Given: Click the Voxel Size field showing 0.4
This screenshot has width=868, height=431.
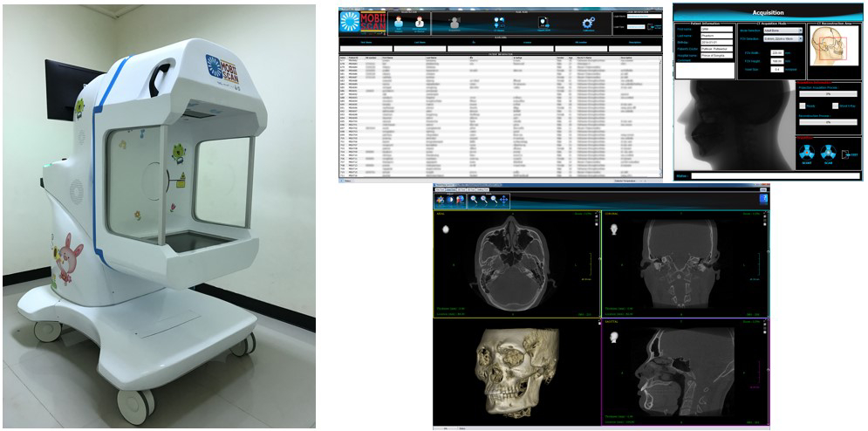Looking at the screenshot, I should (777, 70).
